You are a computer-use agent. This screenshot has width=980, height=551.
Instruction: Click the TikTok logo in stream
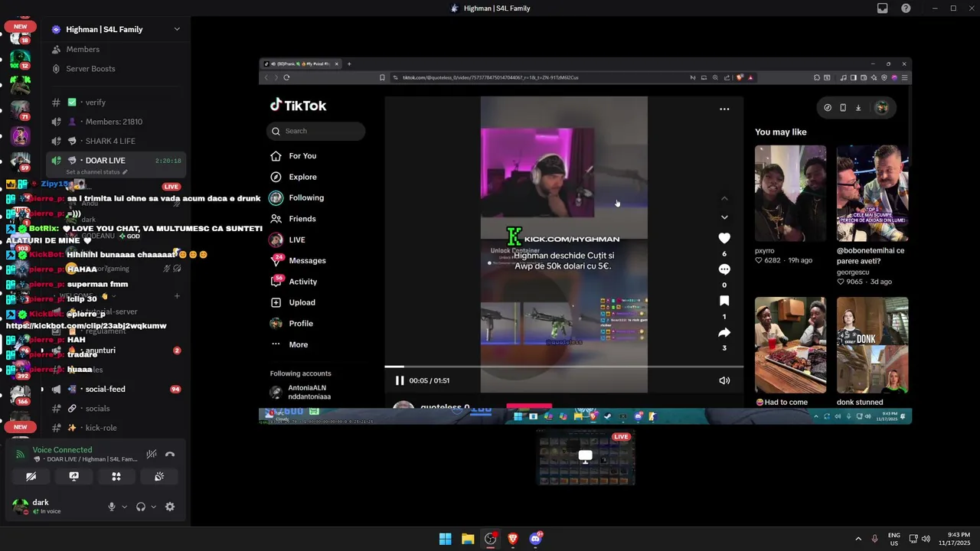tap(299, 106)
